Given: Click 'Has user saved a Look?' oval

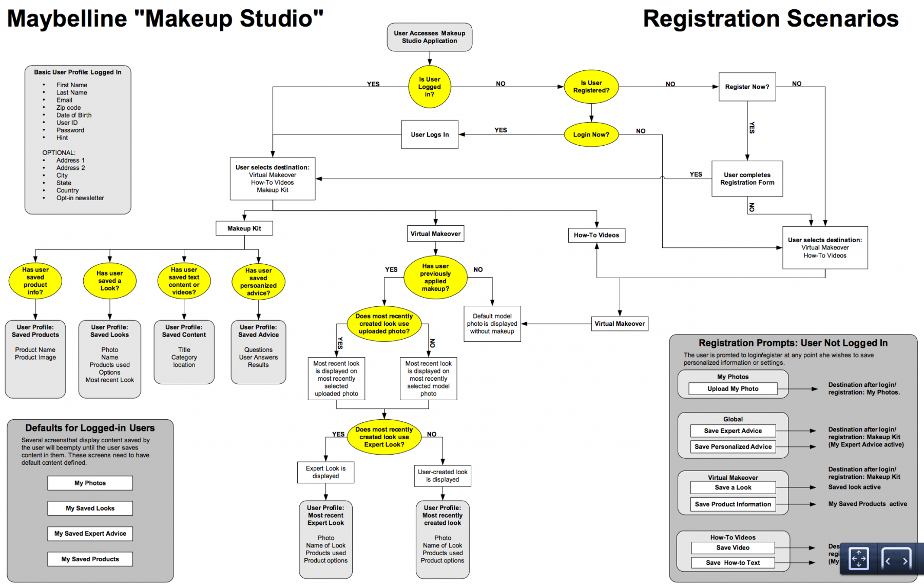Looking at the screenshot, I should pos(110,281).
